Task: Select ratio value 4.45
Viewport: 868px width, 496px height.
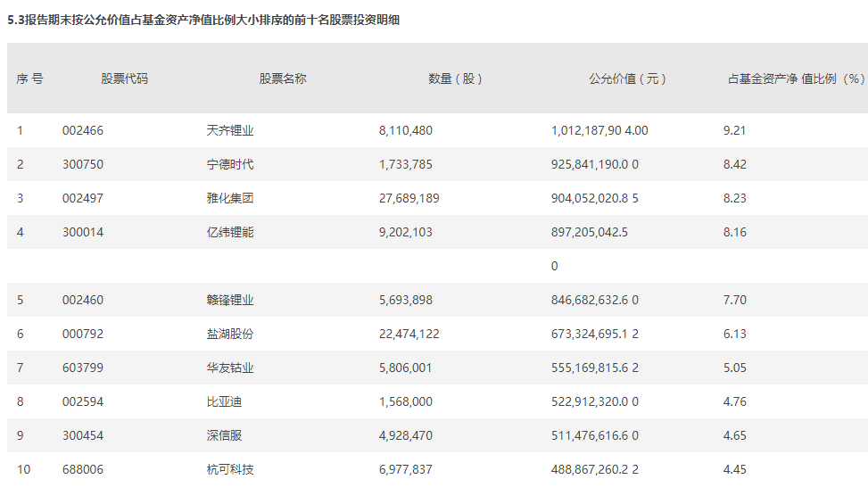Action: (x=734, y=469)
